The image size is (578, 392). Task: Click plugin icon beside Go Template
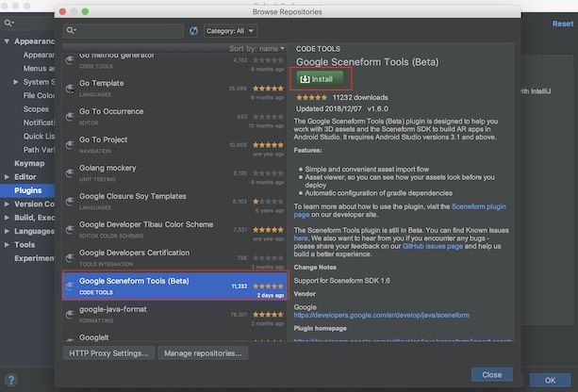pyautogui.click(x=70, y=89)
